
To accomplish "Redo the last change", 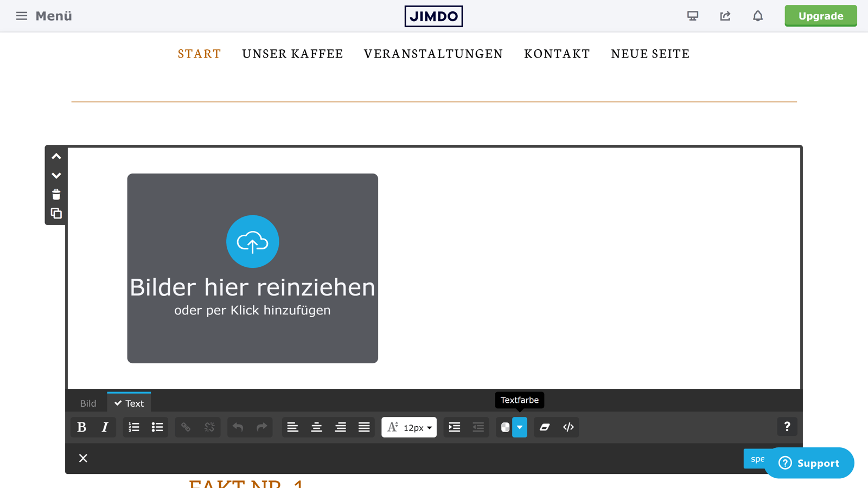I will click(x=262, y=427).
